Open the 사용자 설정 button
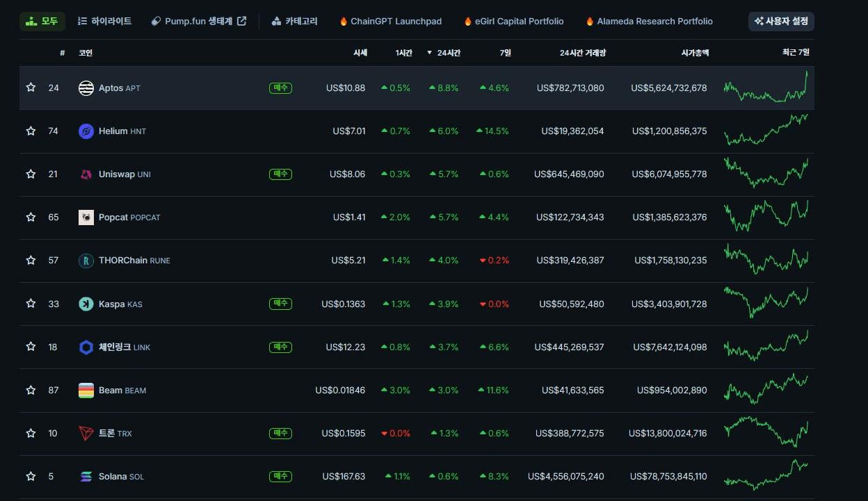This screenshot has height=501, width=868. (x=781, y=22)
